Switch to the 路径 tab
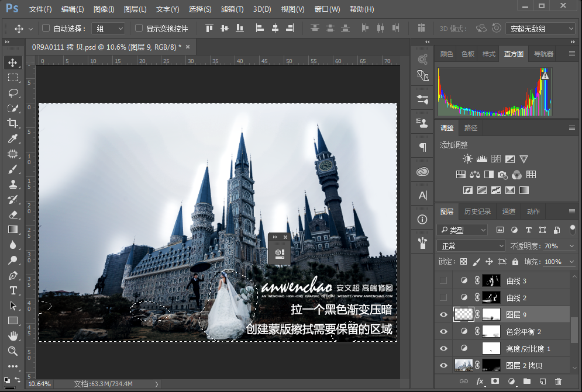This screenshot has height=392, width=582. (471, 127)
